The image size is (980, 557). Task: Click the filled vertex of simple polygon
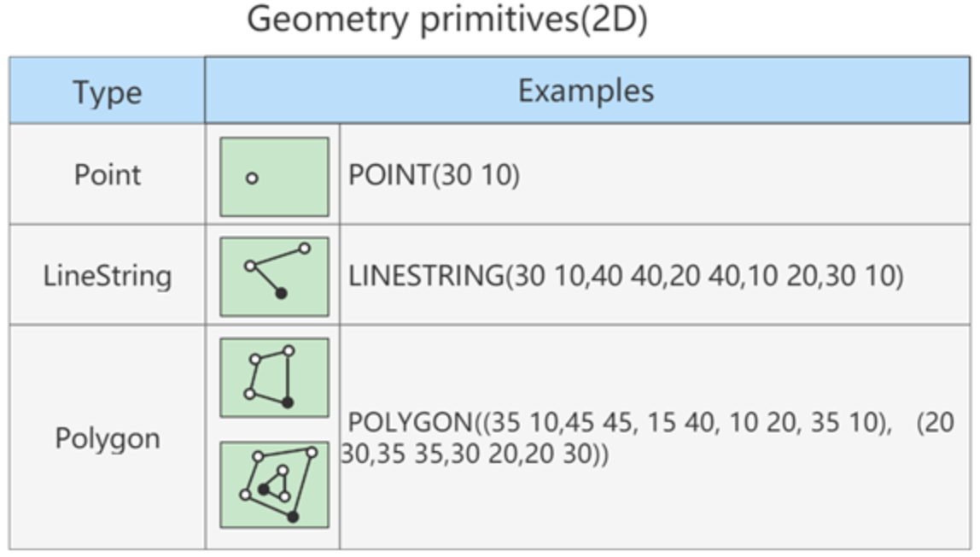[288, 402]
